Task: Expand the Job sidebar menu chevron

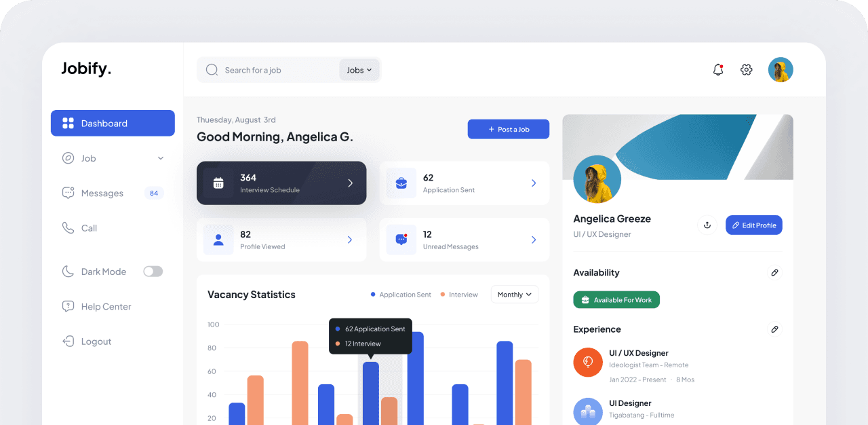Action: click(161, 158)
